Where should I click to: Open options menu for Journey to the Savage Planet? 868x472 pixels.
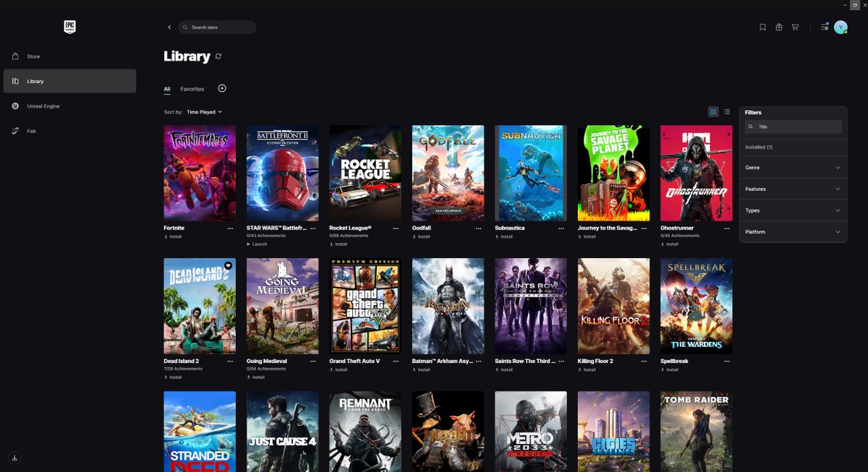point(644,228)
